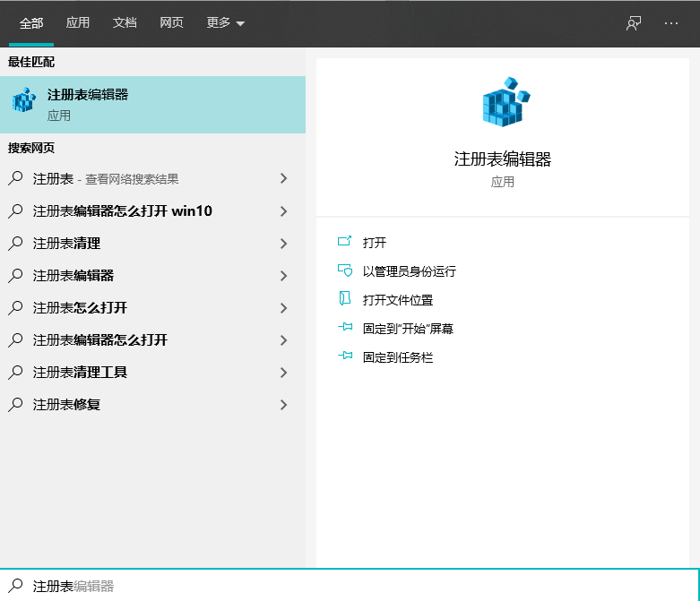Click the pin icon beside 固定到"开始"屏幕
Image resolution: width=700 pixels, height=601 pixels.
[345, 327]
